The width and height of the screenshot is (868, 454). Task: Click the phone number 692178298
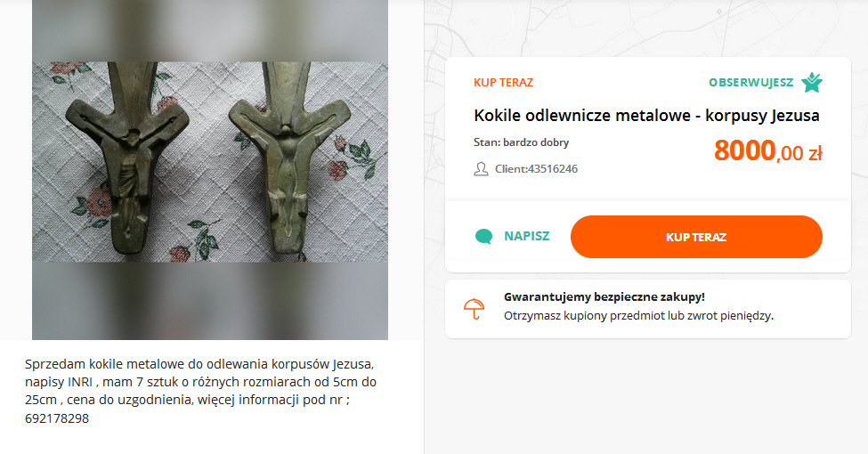[x=57, y=418]
